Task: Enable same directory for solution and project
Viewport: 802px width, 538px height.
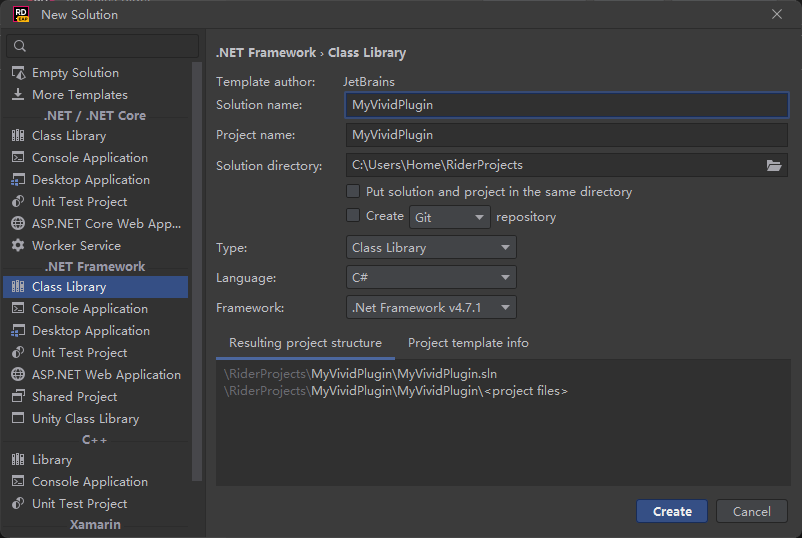Action: pyautogui.click(x=353, y=191)
